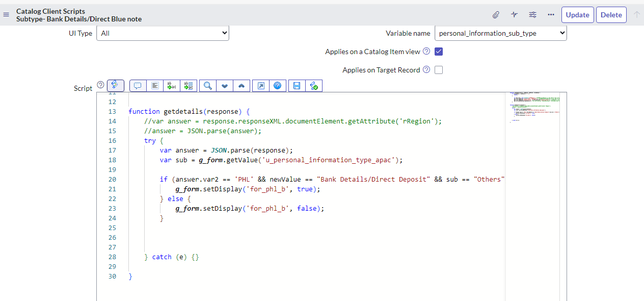
Task: Click 'var answer = JSON.parse(response);' line
Action: click(226, 150)
